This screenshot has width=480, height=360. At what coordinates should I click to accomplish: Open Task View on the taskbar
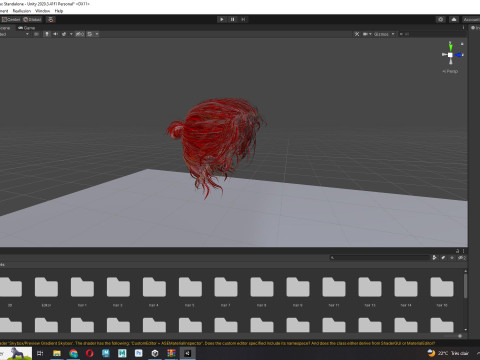point(40,353)
